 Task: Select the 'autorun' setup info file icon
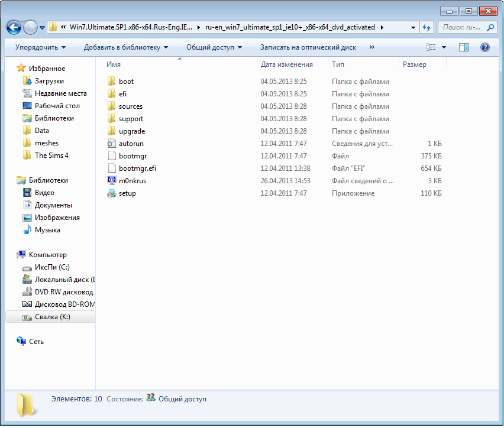tap(112, 143)
